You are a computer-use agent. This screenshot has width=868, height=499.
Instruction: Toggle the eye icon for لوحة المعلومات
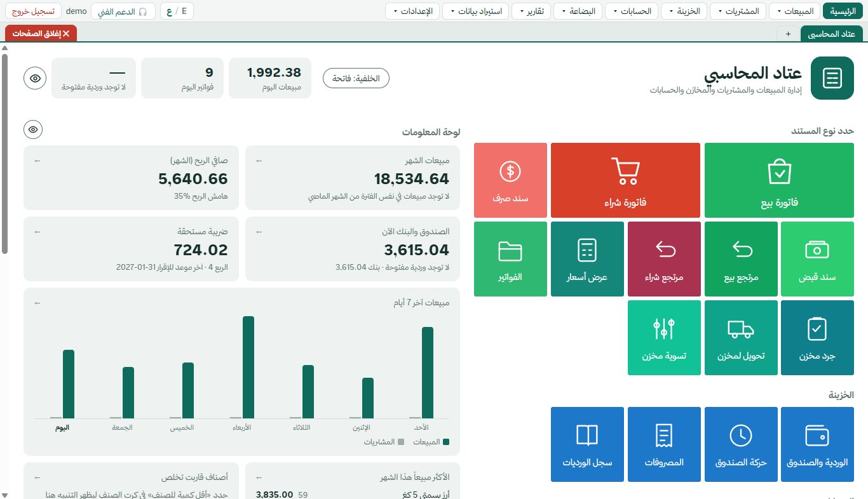point(34,130)
